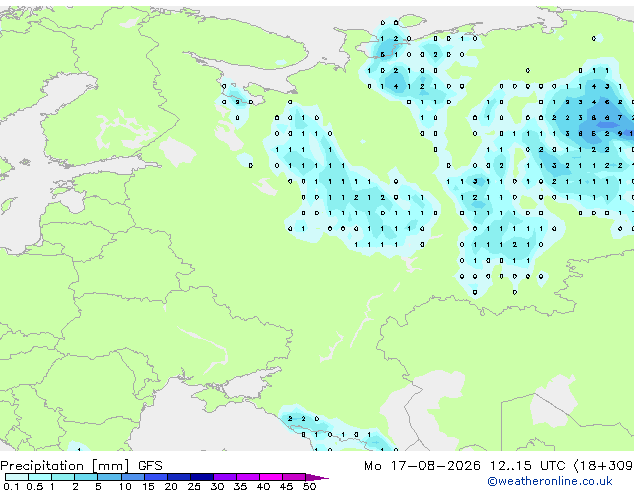This screenshot has height=490, width=634.
Task: Click the "GFS" model label
Action: [150, 466]
